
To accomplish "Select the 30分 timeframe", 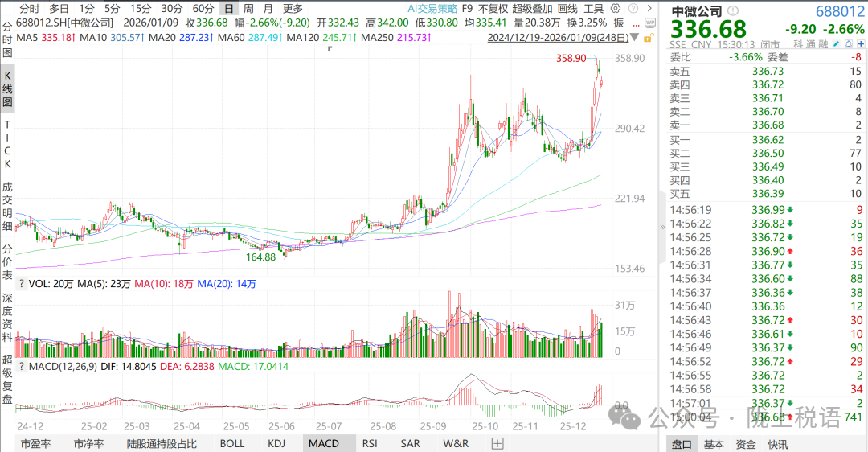I will [172, 8].
